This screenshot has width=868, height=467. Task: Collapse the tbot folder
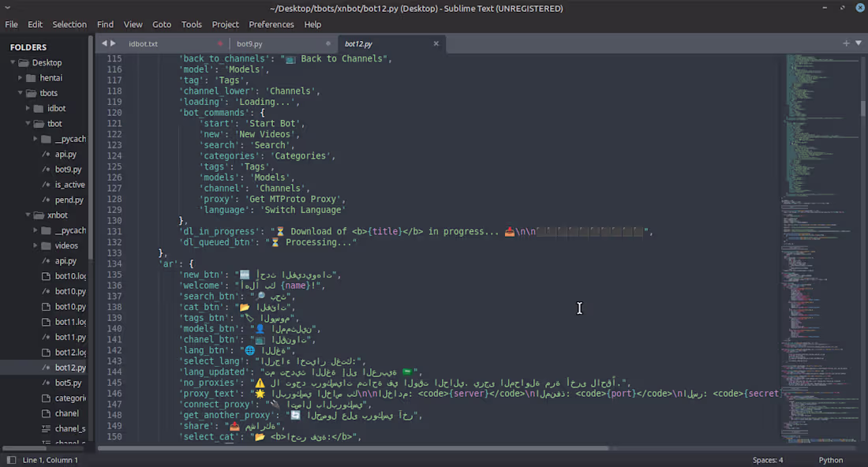pos(28,123)
